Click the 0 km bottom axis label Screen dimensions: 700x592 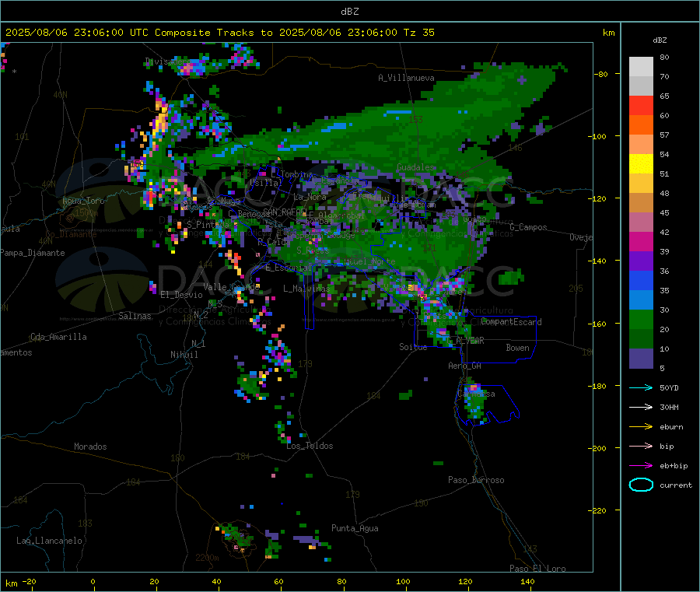click(x=93, y=581)
